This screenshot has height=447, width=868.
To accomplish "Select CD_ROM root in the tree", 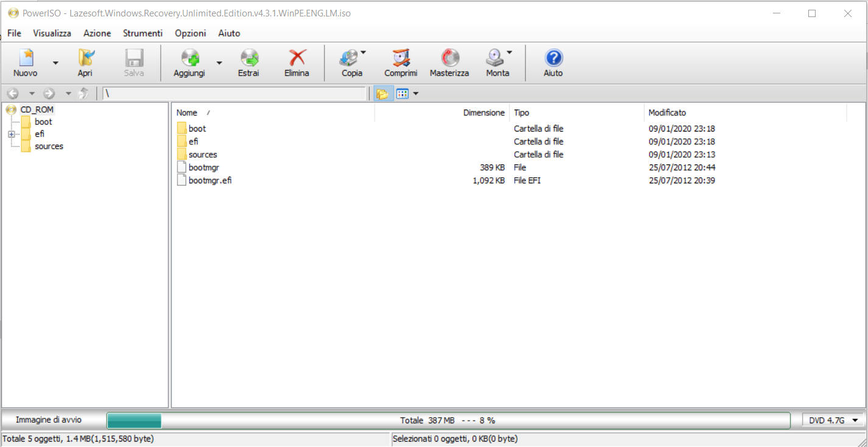I will 37,110.
